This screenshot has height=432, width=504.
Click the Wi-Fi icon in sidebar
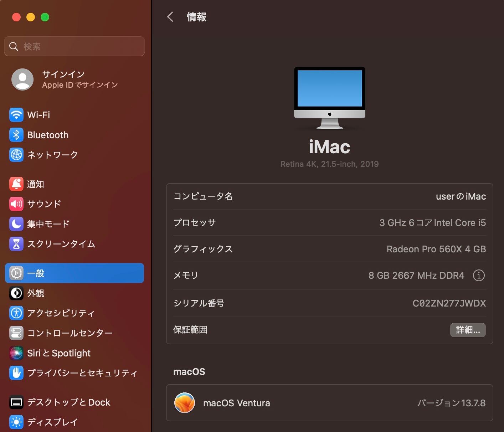click(x=16, y=115)
